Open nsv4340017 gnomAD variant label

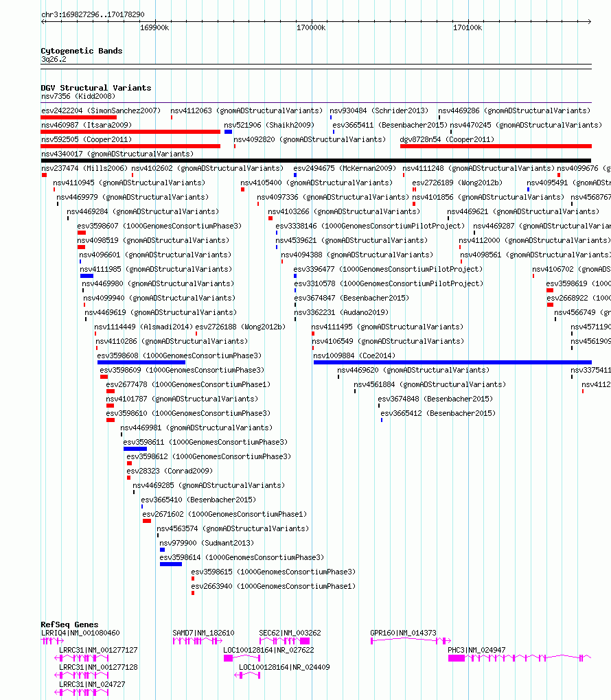pos(117,154)
